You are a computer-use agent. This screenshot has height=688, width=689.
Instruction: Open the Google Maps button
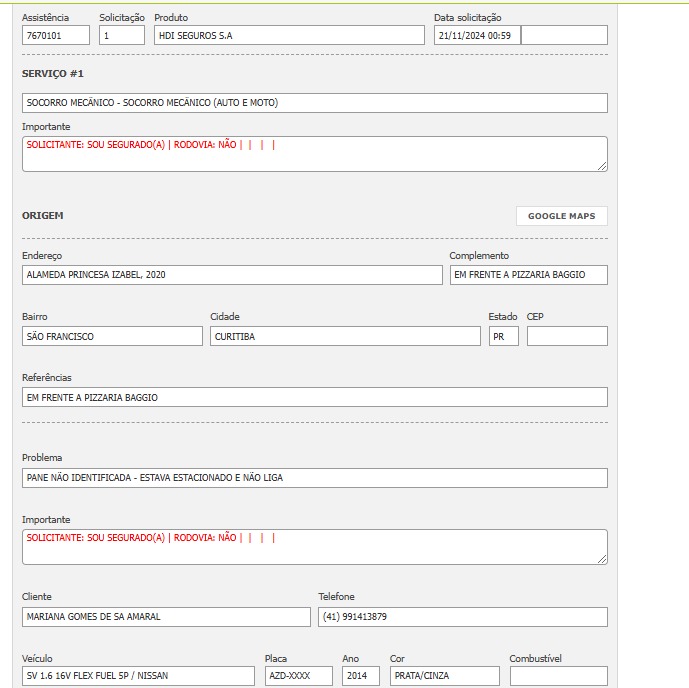562,216
